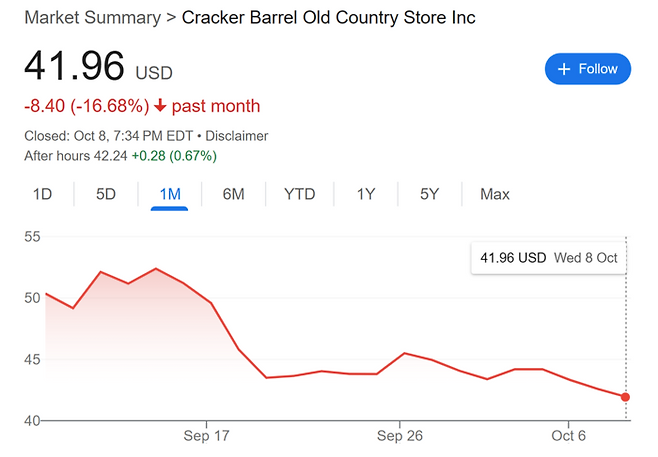The height and width of the screenshot is (457, 658).
Task: Select the 1M time range tab
Action: [170, 194]
